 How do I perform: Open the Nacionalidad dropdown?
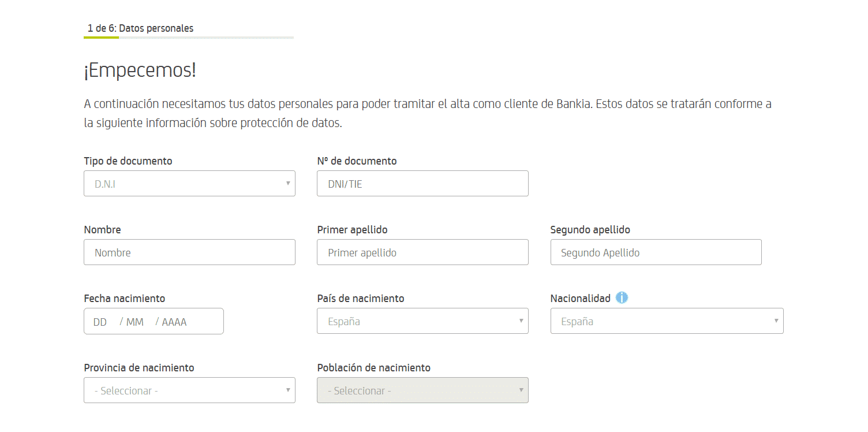(x=667, y=321)
